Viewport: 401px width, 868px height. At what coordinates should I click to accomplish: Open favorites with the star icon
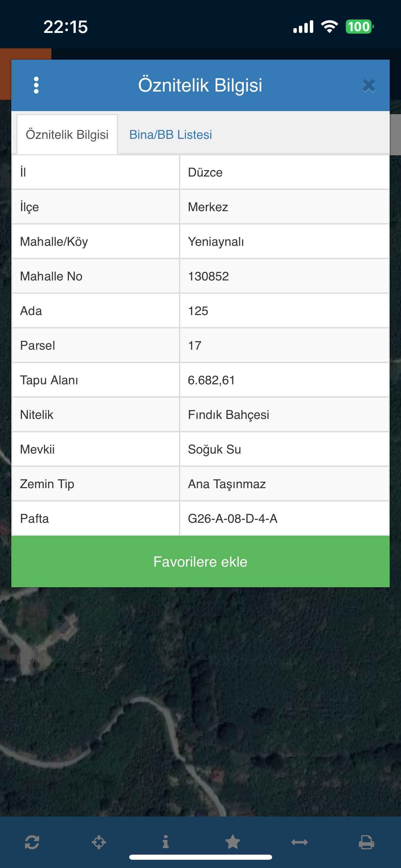point(233,842)
